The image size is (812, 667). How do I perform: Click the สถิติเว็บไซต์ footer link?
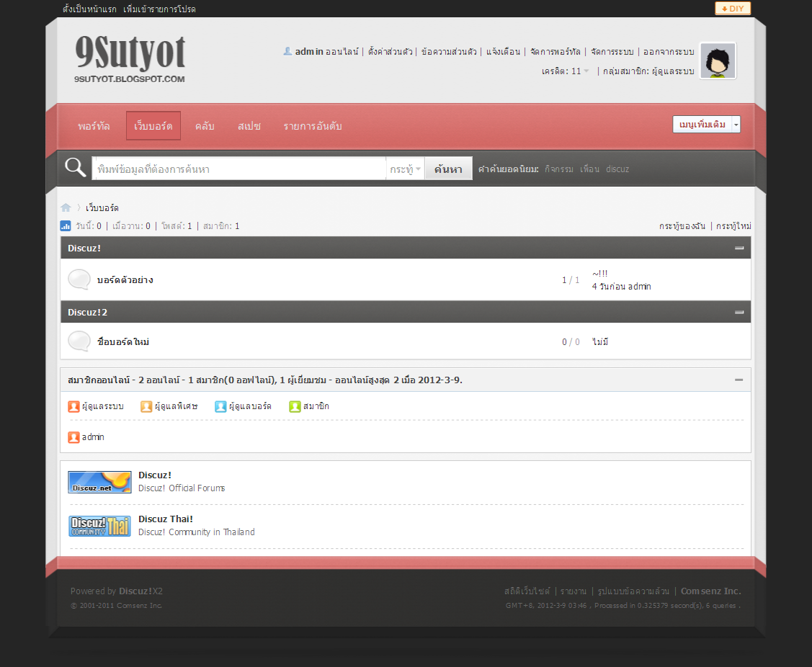click(527, 591)
